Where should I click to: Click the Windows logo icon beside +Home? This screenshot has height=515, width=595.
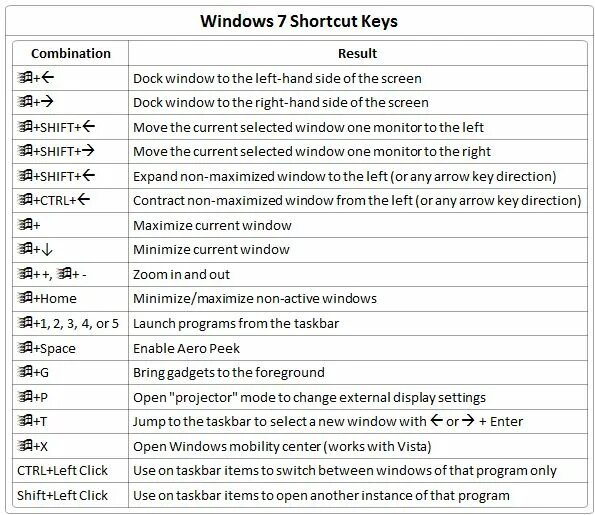pyautogui.click(x=25, y=297)
